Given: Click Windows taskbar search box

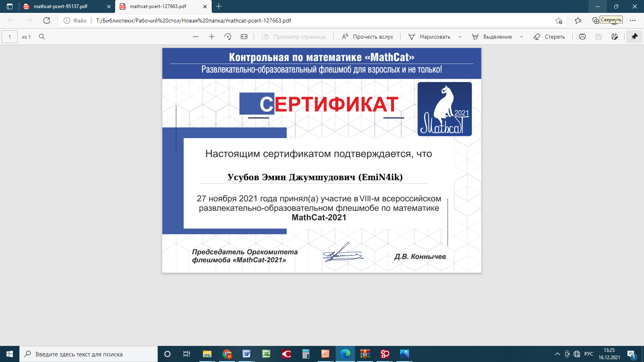Looking at the screenshot, I should point(89,354).
